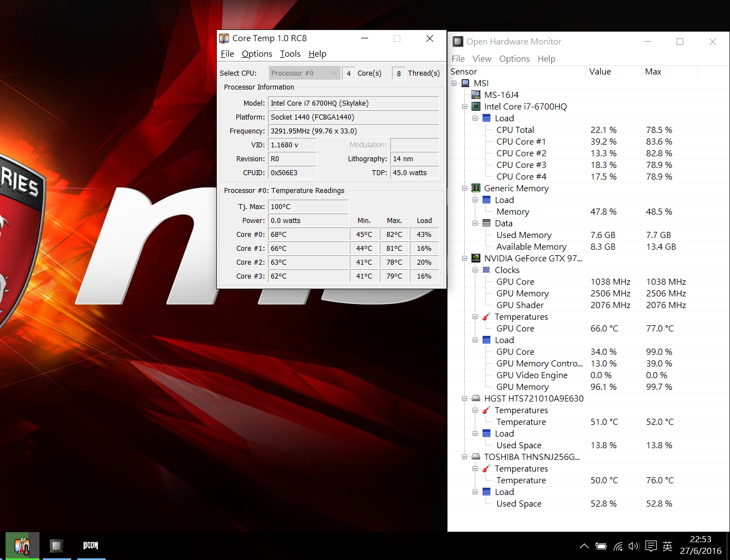Switch input language via 英 indicator
The image size is (730, 560).
[x=668, y=546]
